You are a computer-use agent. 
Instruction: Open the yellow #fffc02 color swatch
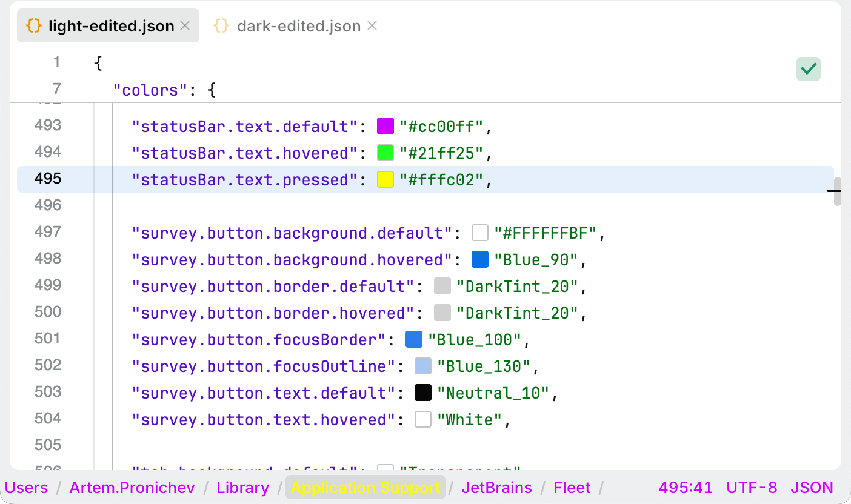(385, 180)
